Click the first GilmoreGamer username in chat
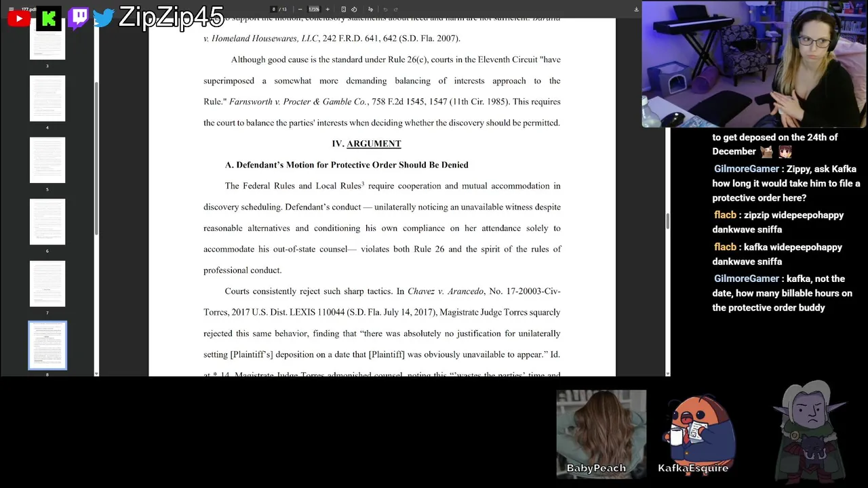The width and height of the screenshot is (868, 488). (747, 169)
